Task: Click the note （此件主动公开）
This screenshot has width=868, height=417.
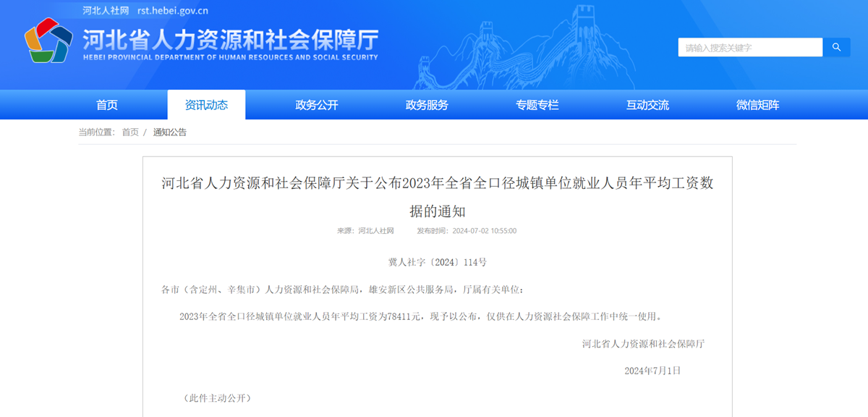Action: click(x=216, y=398)
